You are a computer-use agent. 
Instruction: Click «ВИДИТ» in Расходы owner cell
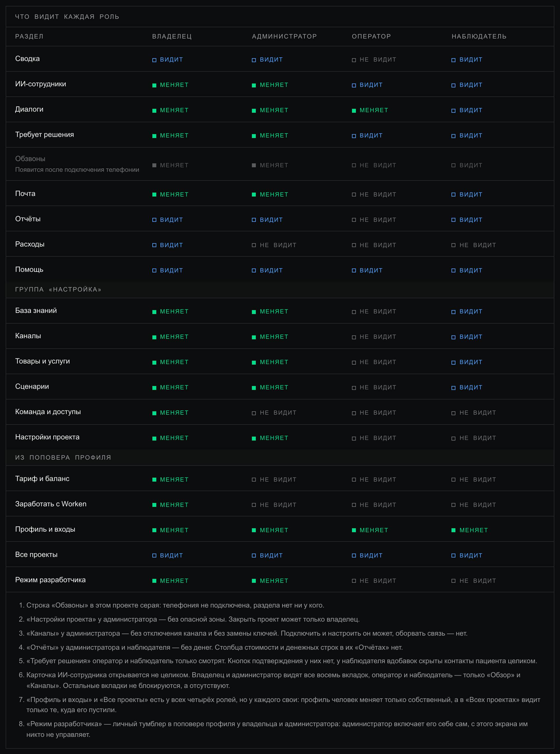tap(171, 245)
